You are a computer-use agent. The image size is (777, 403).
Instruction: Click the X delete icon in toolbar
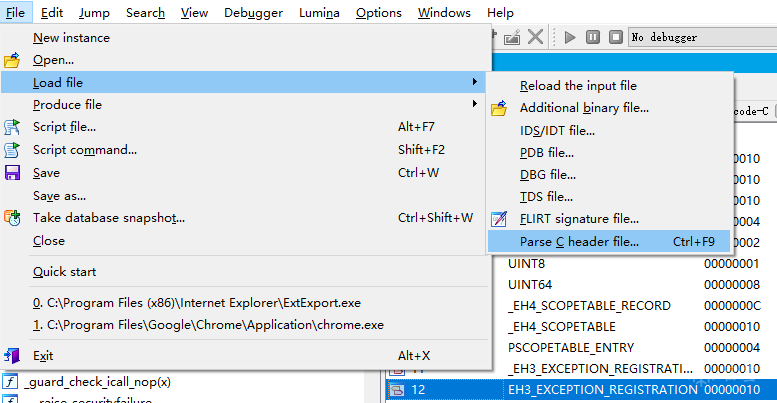coord(536,37)
